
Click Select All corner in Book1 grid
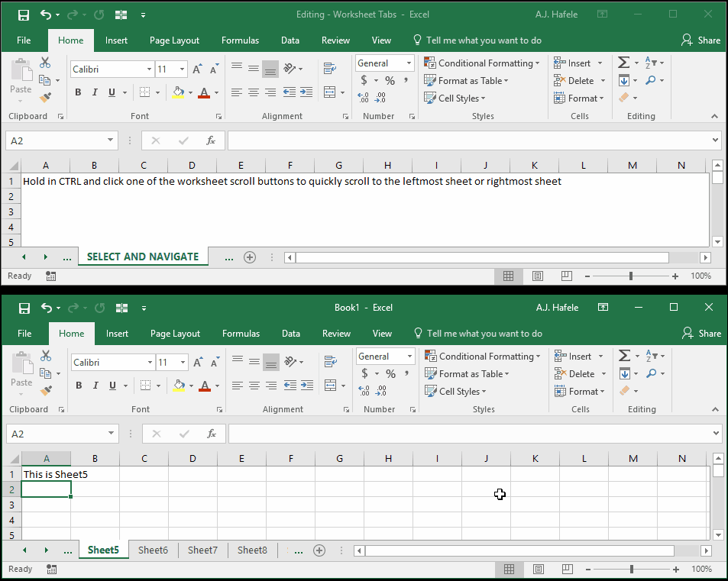coord(14,459)
